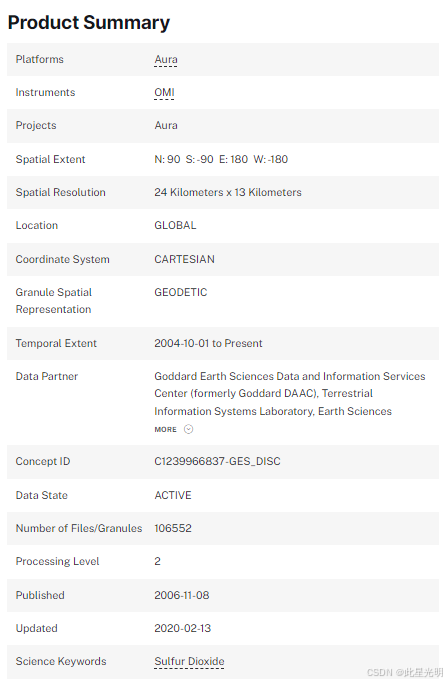447x684 pixels.
Task: Click the 24 Kilometers x 13 Kilometers value
Action: (228, 192)
